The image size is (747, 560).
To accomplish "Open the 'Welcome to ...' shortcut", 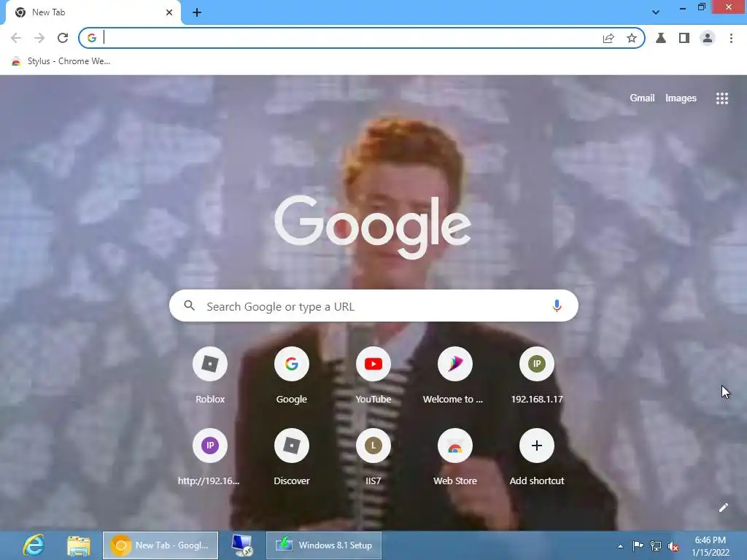I will tap(455, 376).
